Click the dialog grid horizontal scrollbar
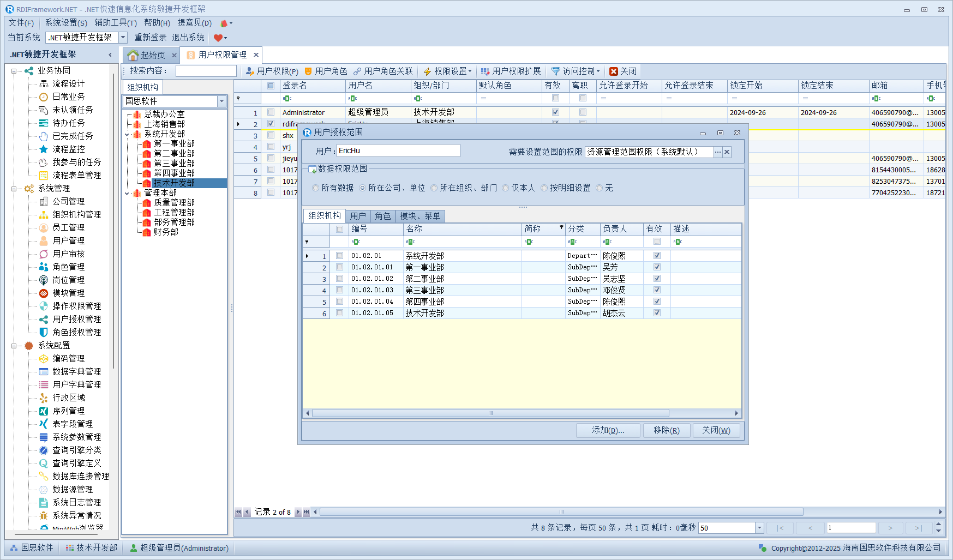Screen dimensions: 953x560 [x=490, y=413]
